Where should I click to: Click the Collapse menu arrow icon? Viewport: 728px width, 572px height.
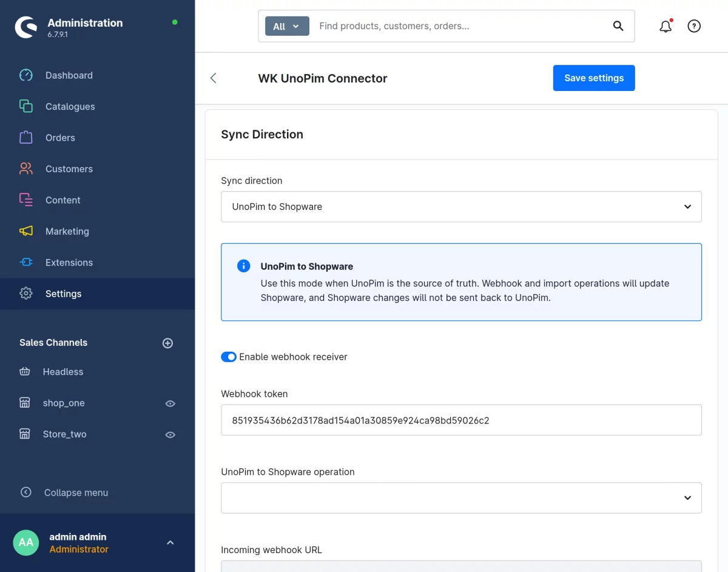[x=25, y=492]
